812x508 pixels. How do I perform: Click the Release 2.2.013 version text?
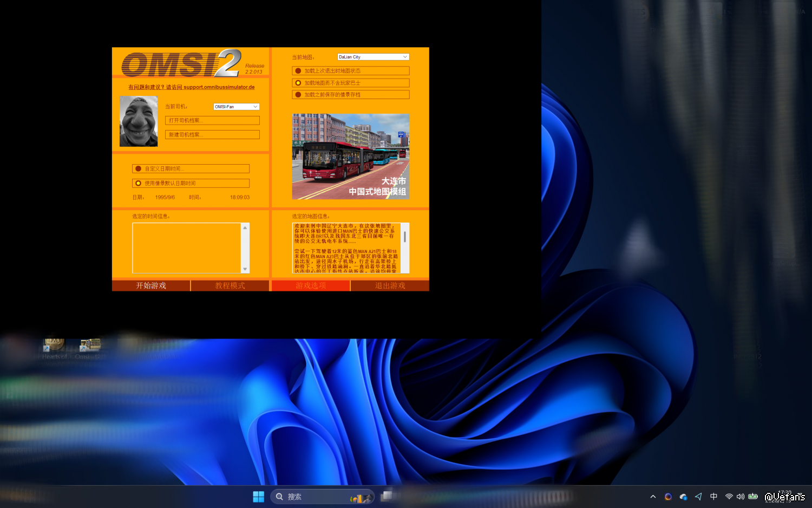(x=254, y=69)
